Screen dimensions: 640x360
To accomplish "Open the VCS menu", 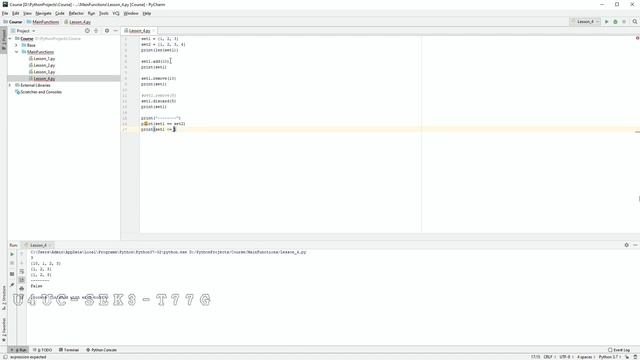I will tap(116, 13).
